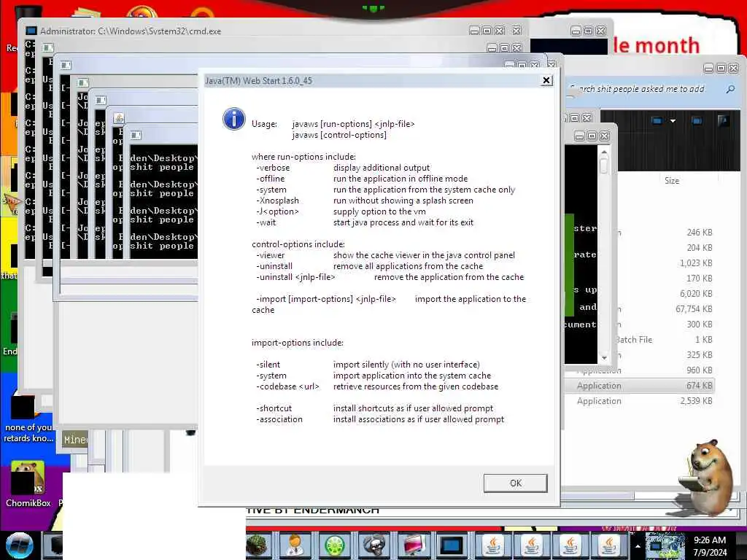Open the cmd.exe system menu icon beside Administrator title
The width and height of the screenshot is (747, 560).
tap(31, 31)
